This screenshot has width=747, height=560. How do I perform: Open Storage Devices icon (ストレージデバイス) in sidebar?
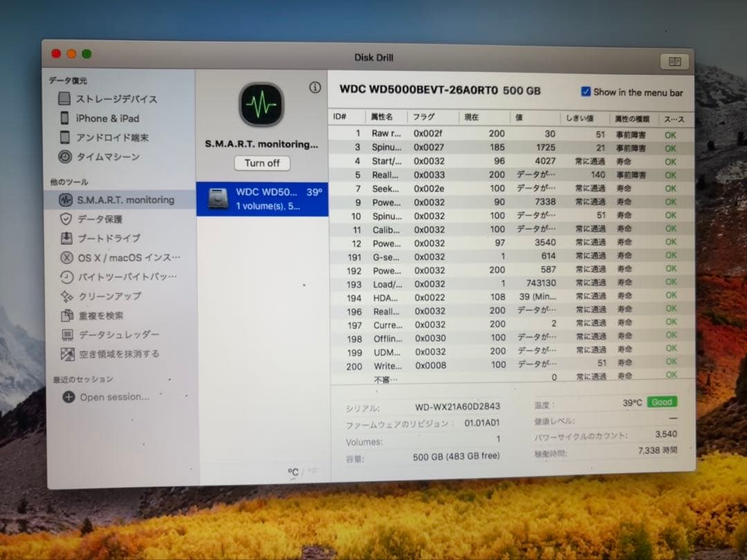point(64,99)
